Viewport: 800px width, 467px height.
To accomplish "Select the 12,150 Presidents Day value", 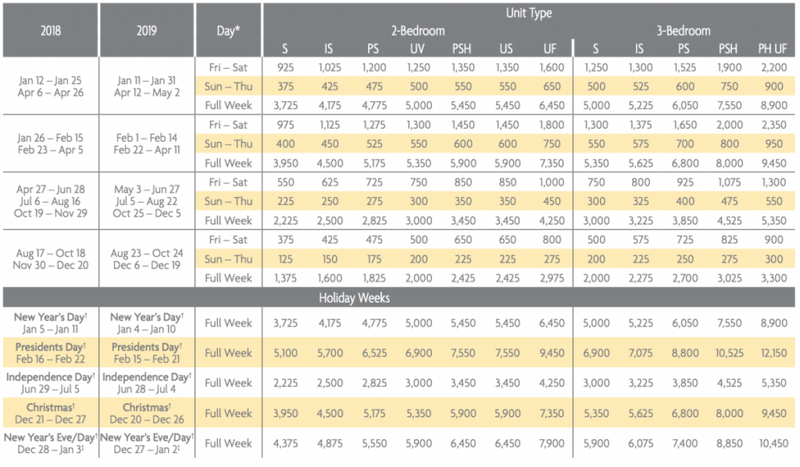I will (x=766, y=353).
